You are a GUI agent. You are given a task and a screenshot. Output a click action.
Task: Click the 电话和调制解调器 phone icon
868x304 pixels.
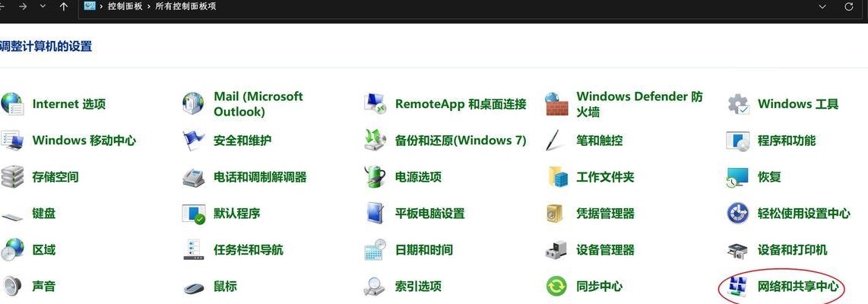(x=193, y=178)
